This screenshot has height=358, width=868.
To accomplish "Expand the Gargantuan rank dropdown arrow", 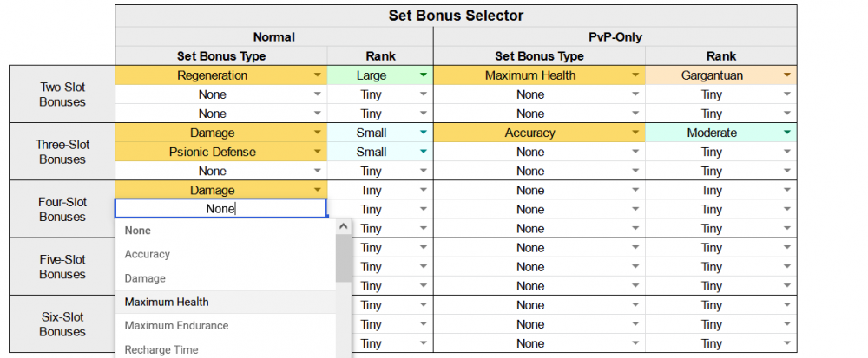I will click(x=787, y=75).
